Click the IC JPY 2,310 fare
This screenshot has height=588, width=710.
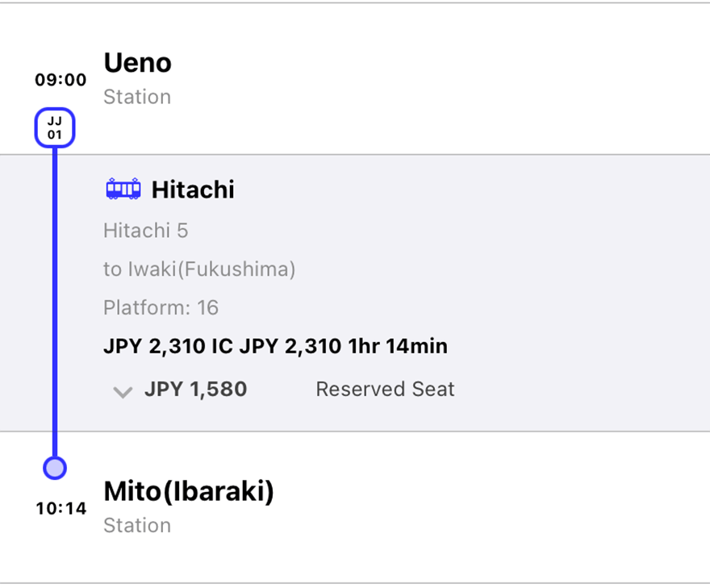[277, 347]
